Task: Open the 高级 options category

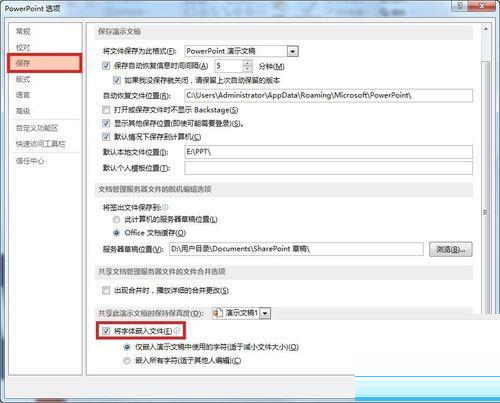Action: [x=23, y=111]
